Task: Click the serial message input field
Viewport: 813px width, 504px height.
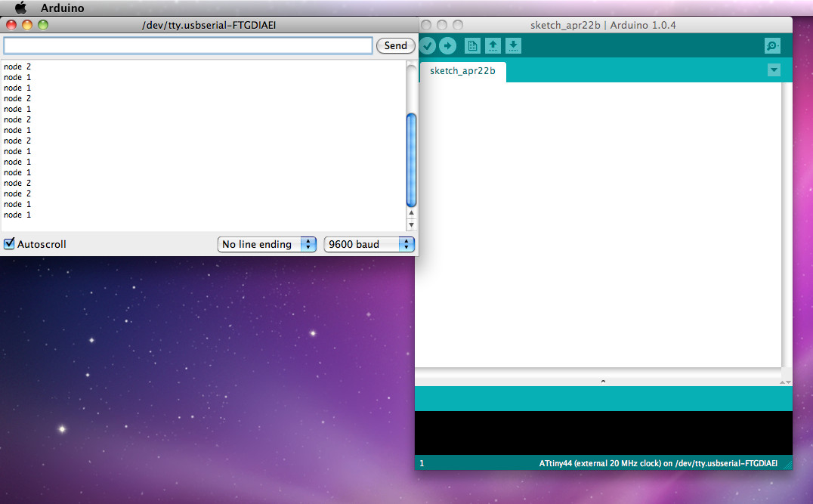Action: [x=186, y=45]
